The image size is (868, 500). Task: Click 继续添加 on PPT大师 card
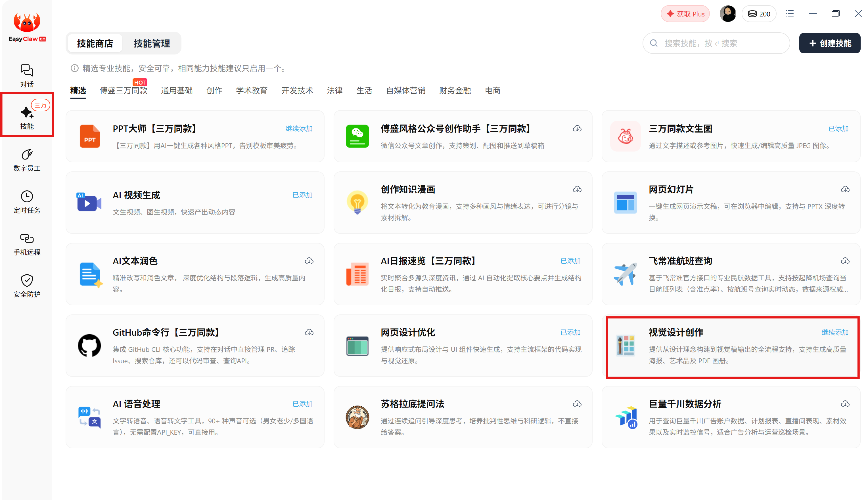coord(299,129)
